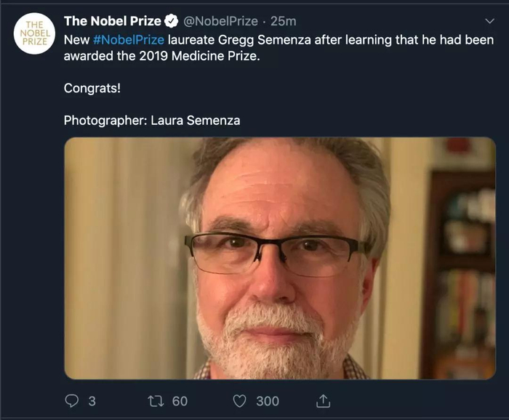
Task: Click the "Congrats!" line in the tweet
Action: [92, 88]
